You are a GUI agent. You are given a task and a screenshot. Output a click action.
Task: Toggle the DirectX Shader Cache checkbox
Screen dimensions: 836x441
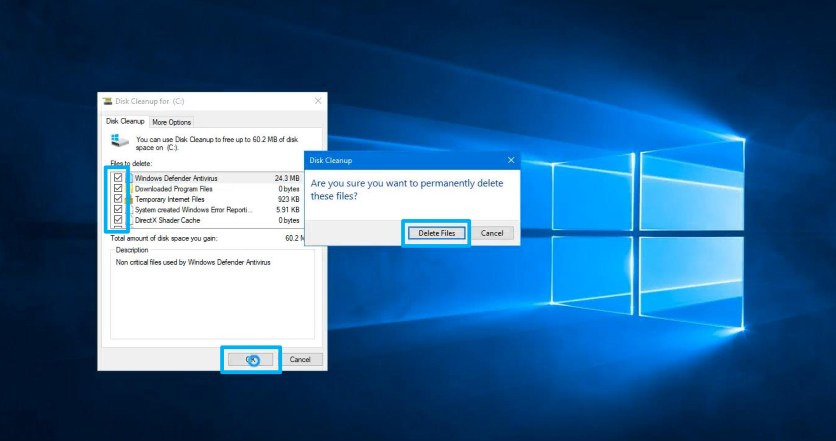(x=118, y=220)
